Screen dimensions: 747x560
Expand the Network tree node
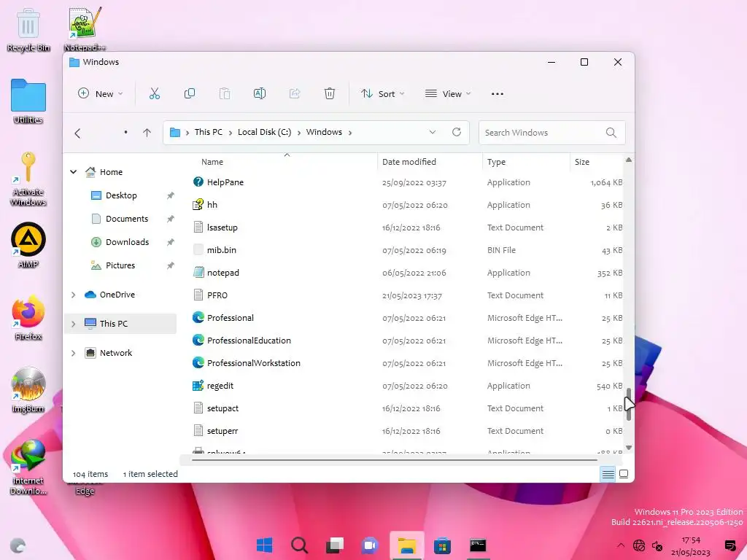coord(74,353)
